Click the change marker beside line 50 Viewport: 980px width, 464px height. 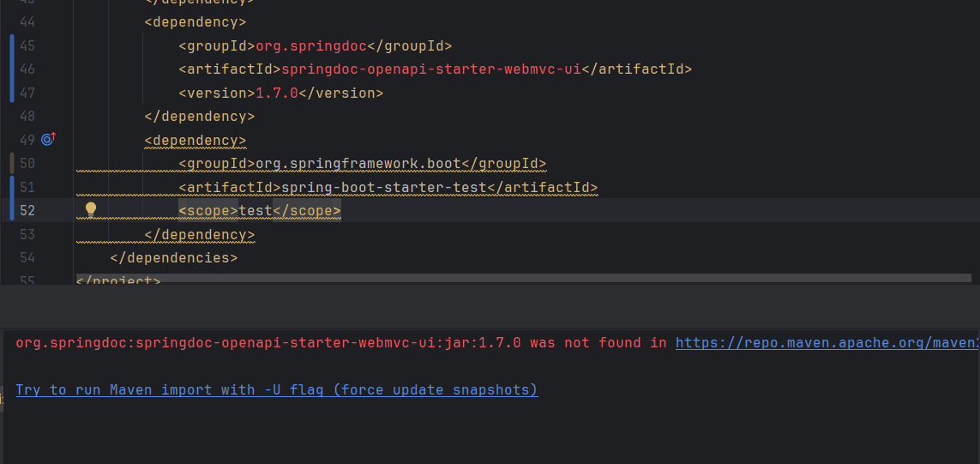click(11, 163)
